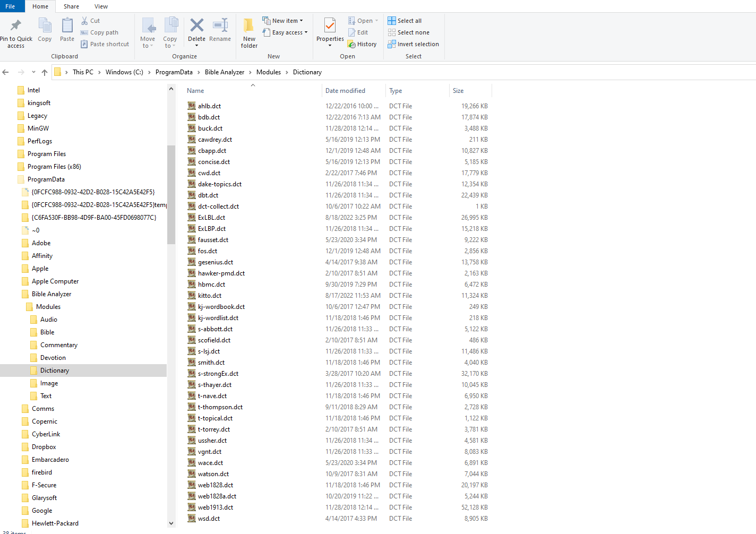Click the Delete X icon
Viewport: 756px width, 534px height.
point(197,25)
